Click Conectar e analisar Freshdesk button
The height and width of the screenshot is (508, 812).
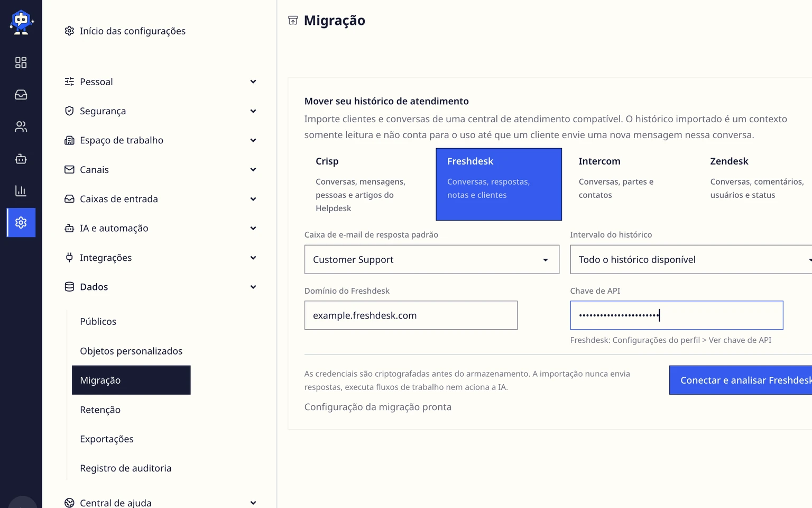click(x=741, y=380)
